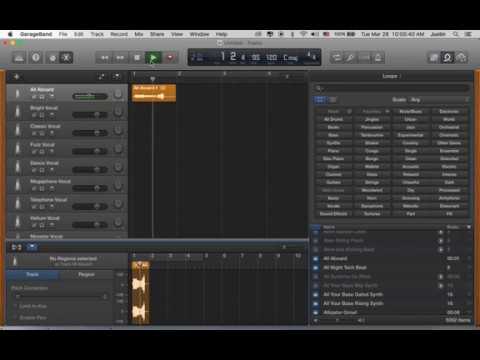Open the LCD display mode popup

pos(198,58)
